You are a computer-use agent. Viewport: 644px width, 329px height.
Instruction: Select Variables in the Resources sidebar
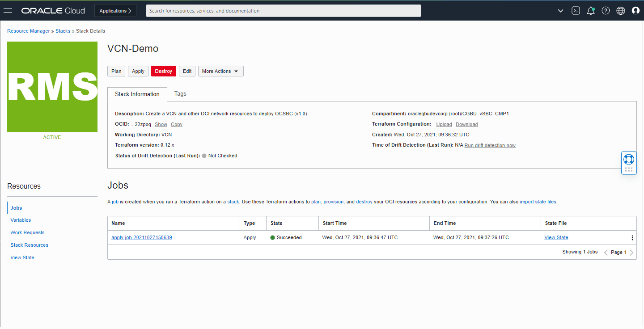point(21,220)
